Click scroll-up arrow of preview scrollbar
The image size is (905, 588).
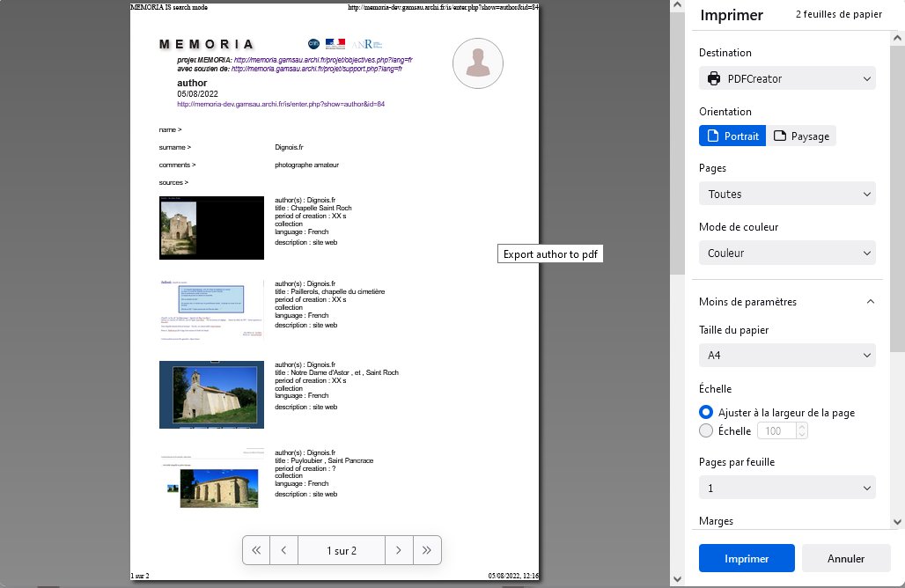[678, 5]
